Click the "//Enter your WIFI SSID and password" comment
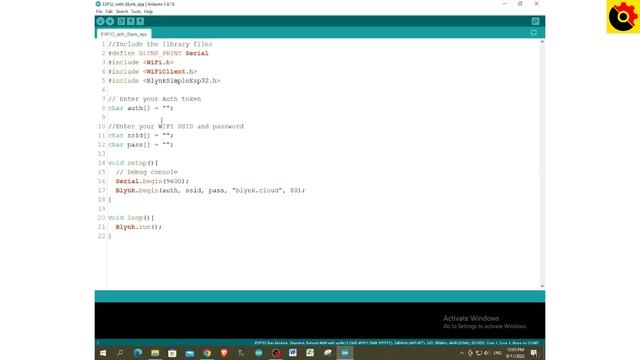 pyautogui.click(x=176, y=127)
